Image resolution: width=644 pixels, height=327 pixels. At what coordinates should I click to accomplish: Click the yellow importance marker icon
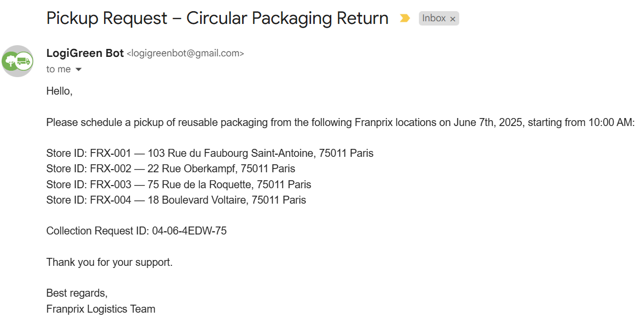[405, 18]
